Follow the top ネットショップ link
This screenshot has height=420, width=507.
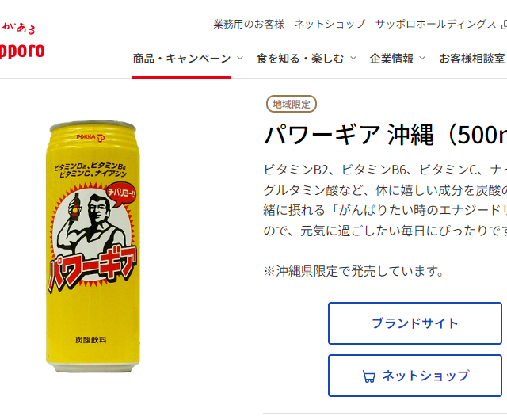[330, 25]
